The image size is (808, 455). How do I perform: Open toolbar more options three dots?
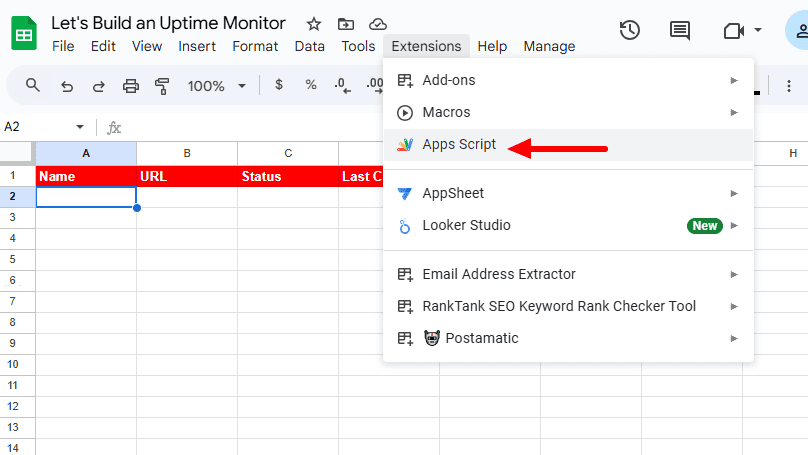[788, 86]
